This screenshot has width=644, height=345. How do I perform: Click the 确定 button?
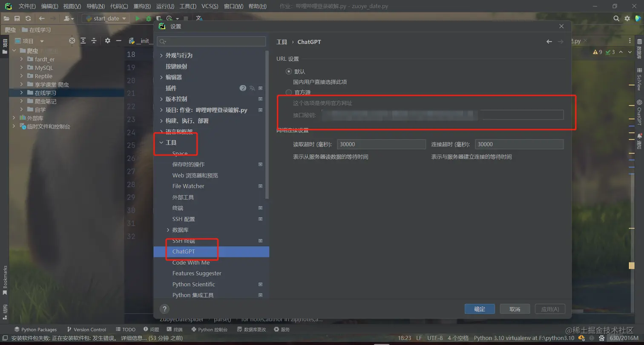click(480, 309)
